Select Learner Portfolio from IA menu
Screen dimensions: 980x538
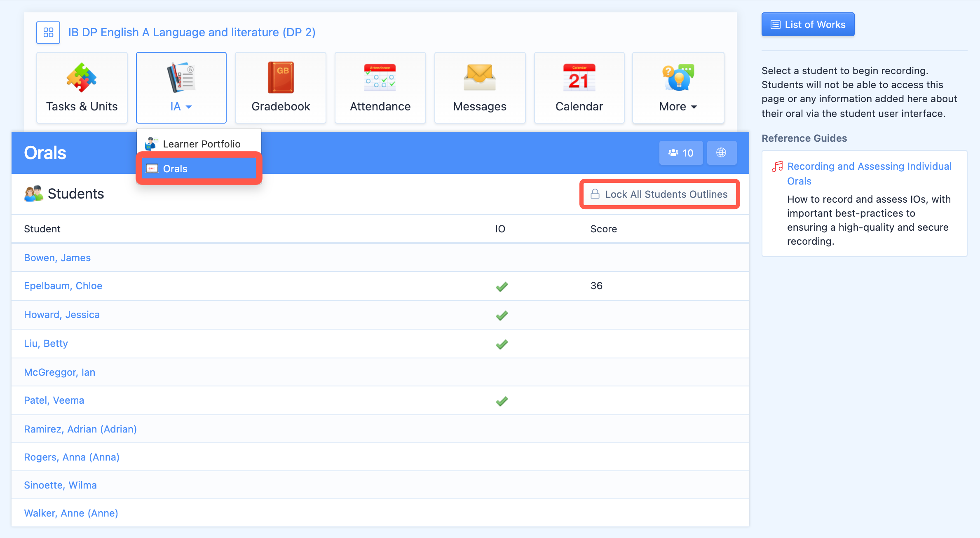click(x=201, y=144)
